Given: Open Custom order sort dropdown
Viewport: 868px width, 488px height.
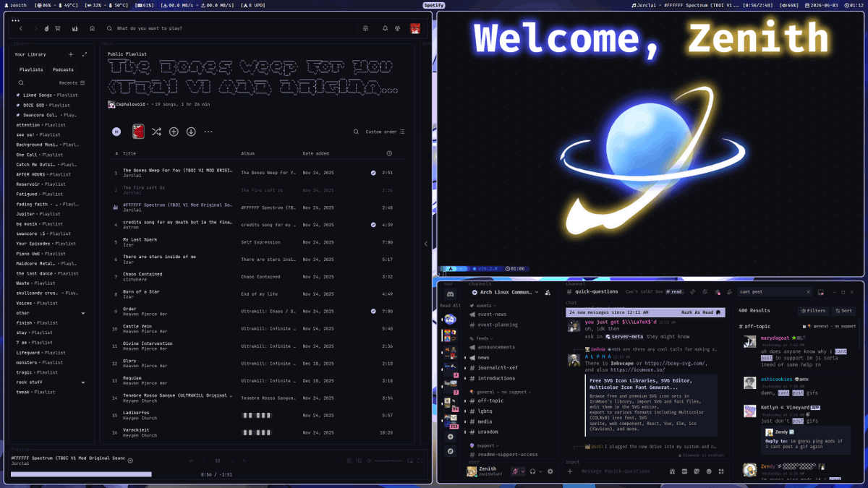Looking at the screenshot, I should coord(385,132).
